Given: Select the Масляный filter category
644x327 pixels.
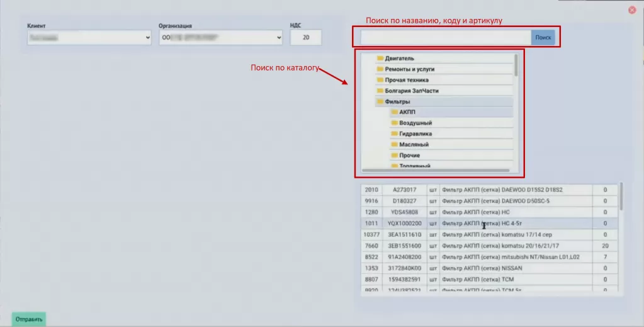Looking at the screenshot, I should pyautogui.click(x=414, y=144).
